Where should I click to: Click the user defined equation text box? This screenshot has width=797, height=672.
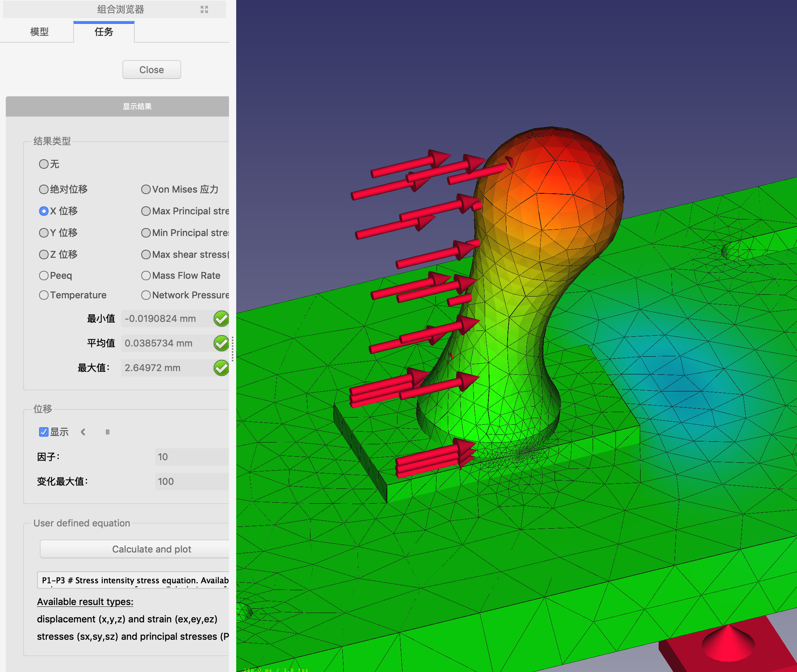coord(134,580)
